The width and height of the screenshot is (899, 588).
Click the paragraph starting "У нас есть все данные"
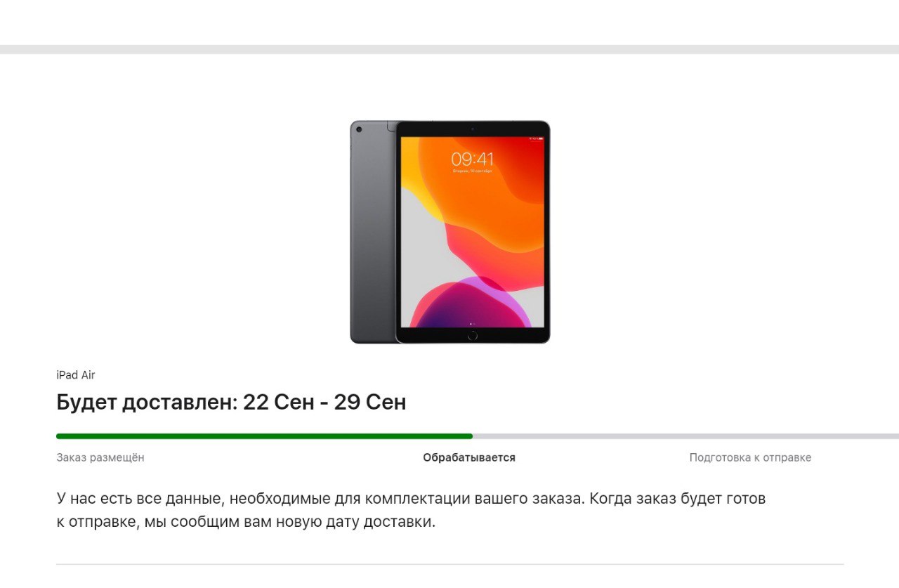[x=411, y=511]
